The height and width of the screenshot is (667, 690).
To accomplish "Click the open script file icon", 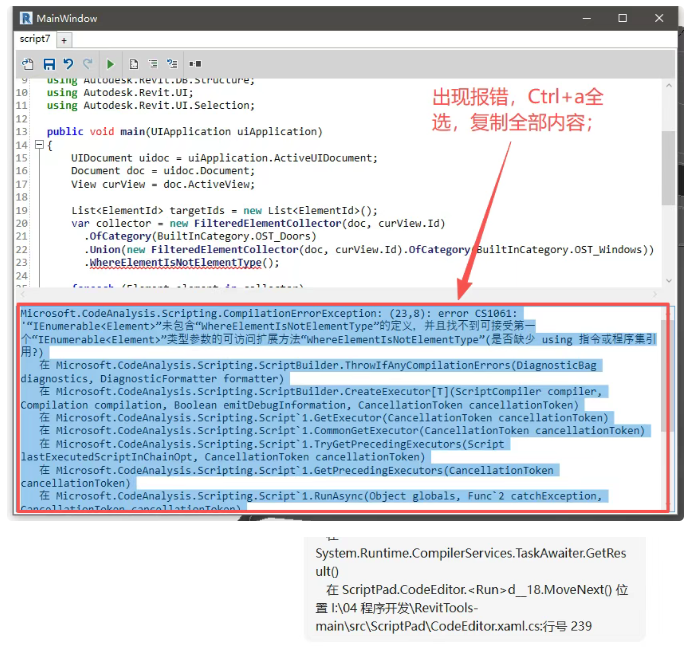I will 28,63.
